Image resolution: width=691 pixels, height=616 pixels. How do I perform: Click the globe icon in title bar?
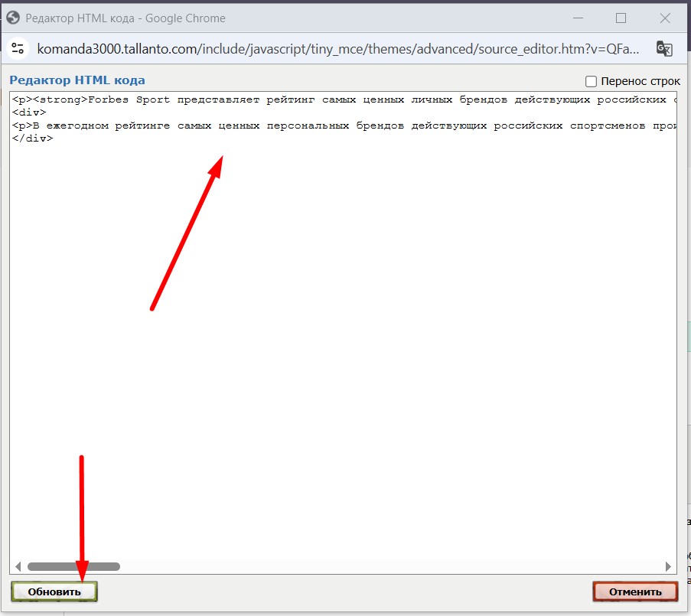click(x=13, y=18)
